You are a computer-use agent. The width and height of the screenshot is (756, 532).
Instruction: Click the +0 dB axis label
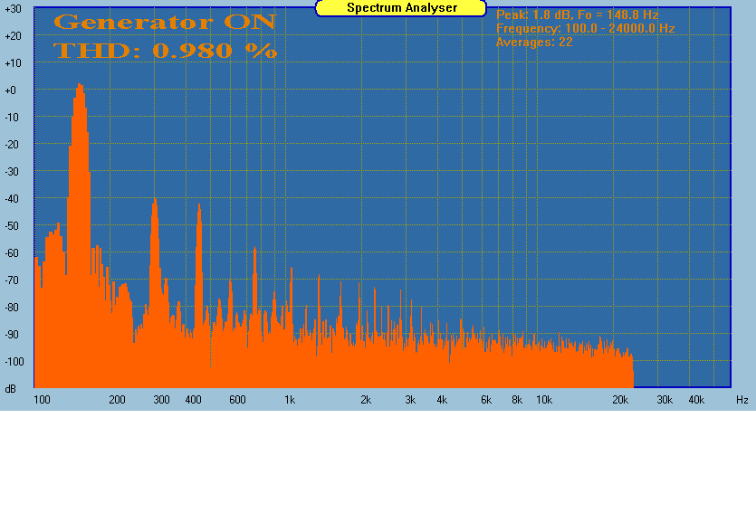point(11,90)
